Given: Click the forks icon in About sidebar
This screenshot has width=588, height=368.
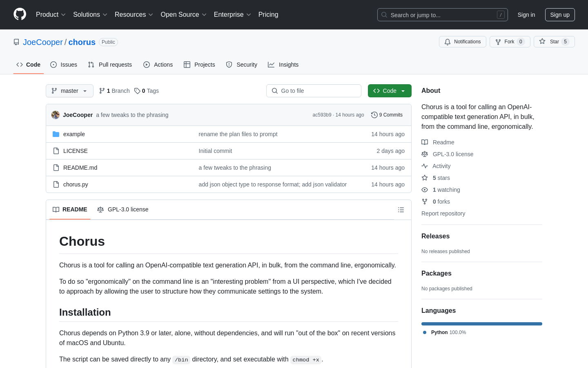Looking at the screenshot, I should (425, 202).
